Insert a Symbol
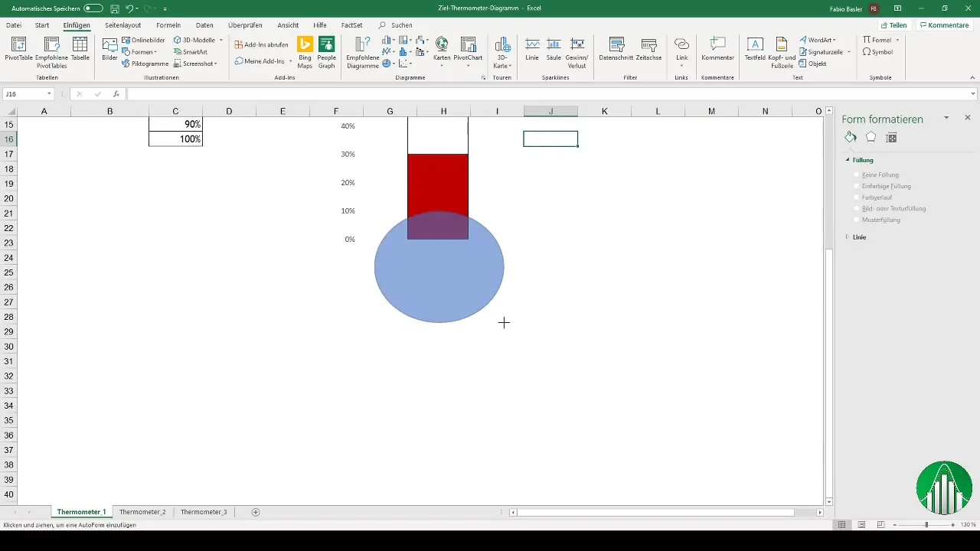Image resolution: width=980 pixels, height=551 pixels. [x=877, y=52]
